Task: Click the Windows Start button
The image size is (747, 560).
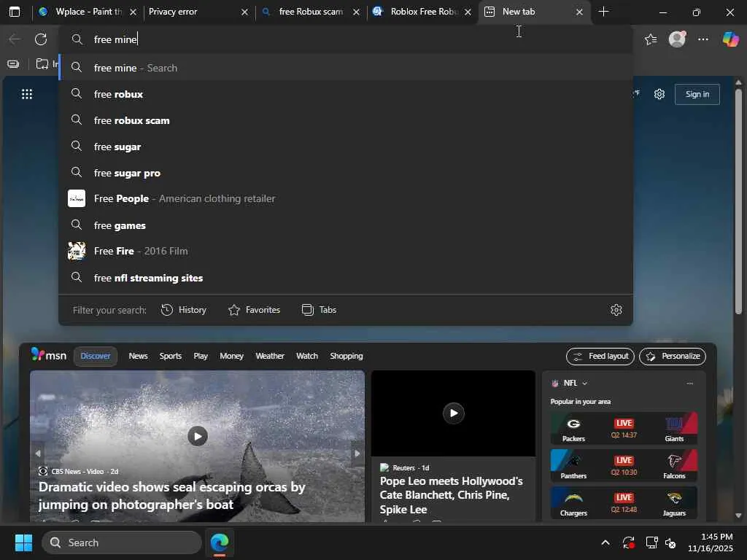Action: coord(23,542)
